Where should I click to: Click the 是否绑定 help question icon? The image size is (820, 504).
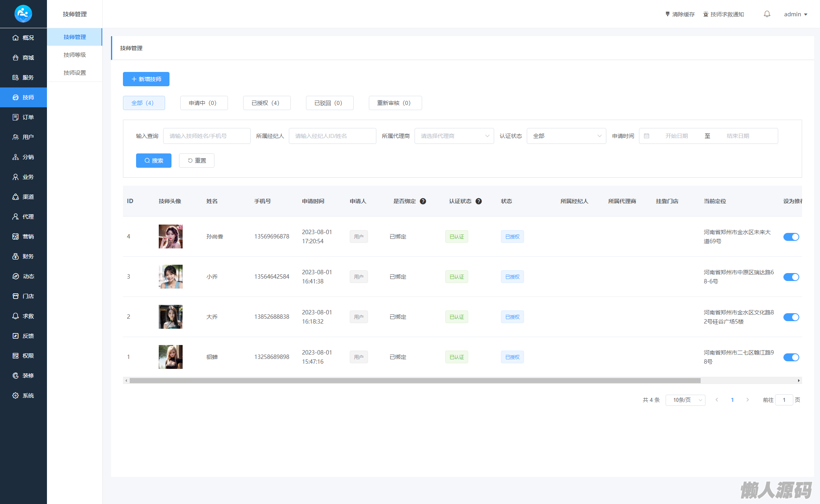pyautogui.click(x=423, y=201)
